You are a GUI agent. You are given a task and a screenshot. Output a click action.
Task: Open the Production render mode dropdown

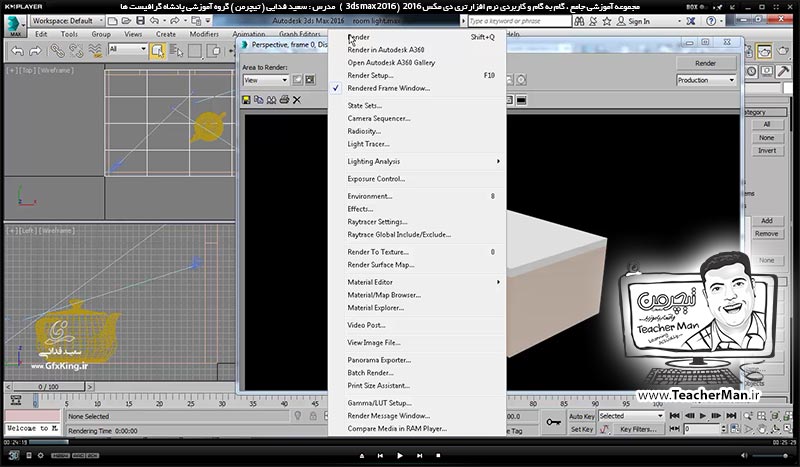click(x=707, y=80)
